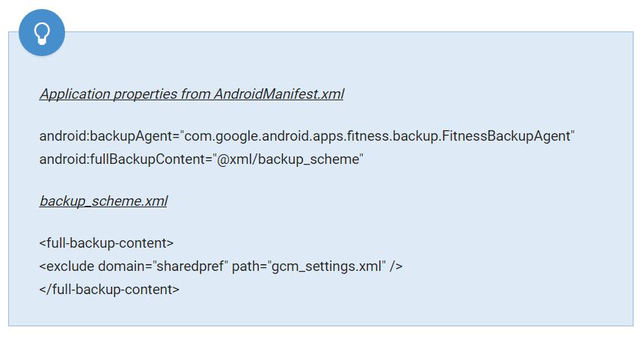Click the opening "<full-backup-content>" tag
The width and height of the screenshot is (644, 345).
[106, 243]
